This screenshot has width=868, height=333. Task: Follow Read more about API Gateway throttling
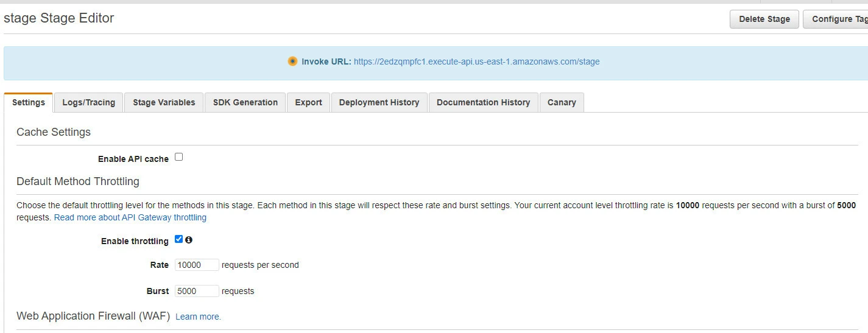pos(130,217)
